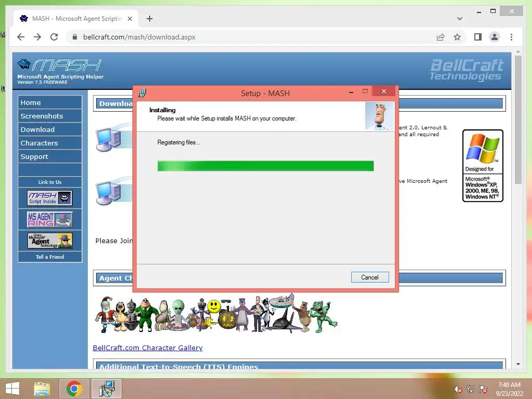Image resolution: width=532 pixels, height=399 pixels.
Task: Open Chrome profile avatar menu
Action: (x=495, y=37)
